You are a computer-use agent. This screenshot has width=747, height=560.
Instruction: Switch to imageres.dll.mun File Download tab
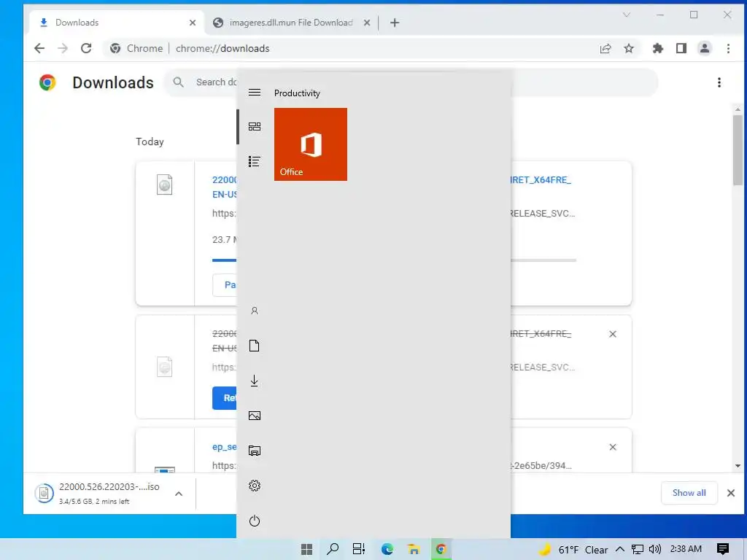click(292, 23)
